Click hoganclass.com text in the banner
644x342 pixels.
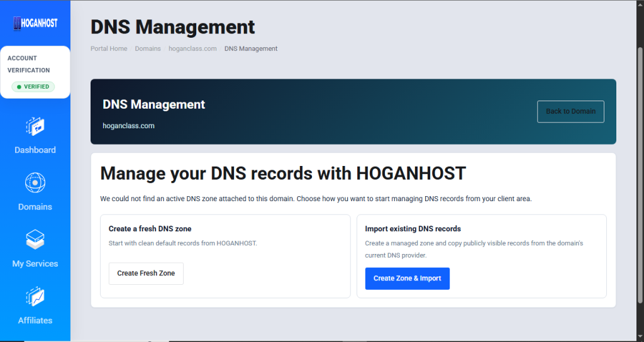pyautogui.click(x=128, y=126)
